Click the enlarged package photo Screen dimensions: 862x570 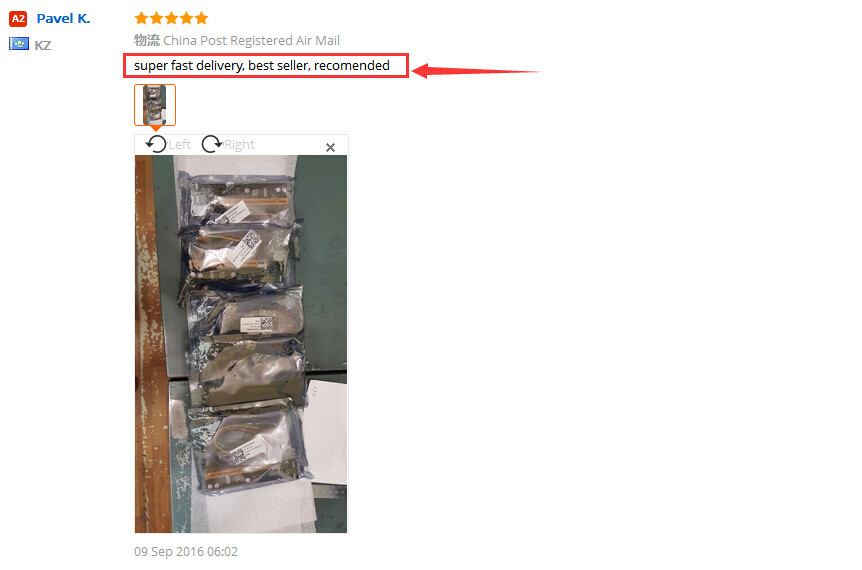pos(241,344)
